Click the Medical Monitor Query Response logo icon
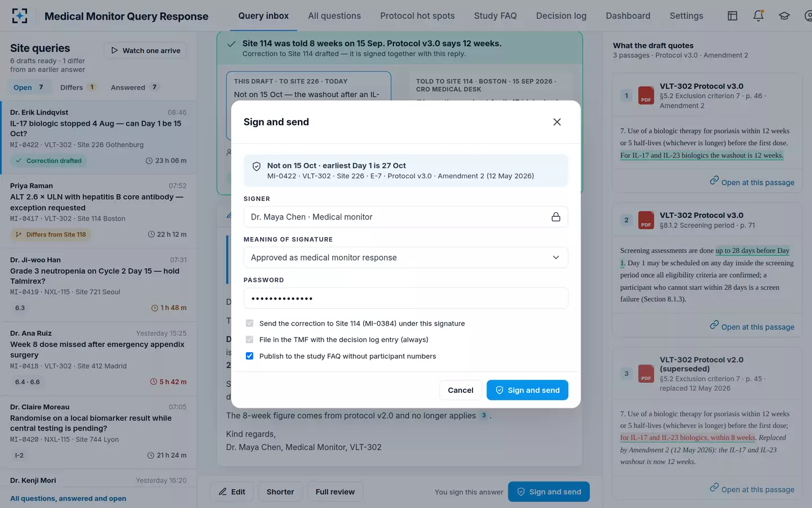Screen dimensions: 812x508 point(20,16)
